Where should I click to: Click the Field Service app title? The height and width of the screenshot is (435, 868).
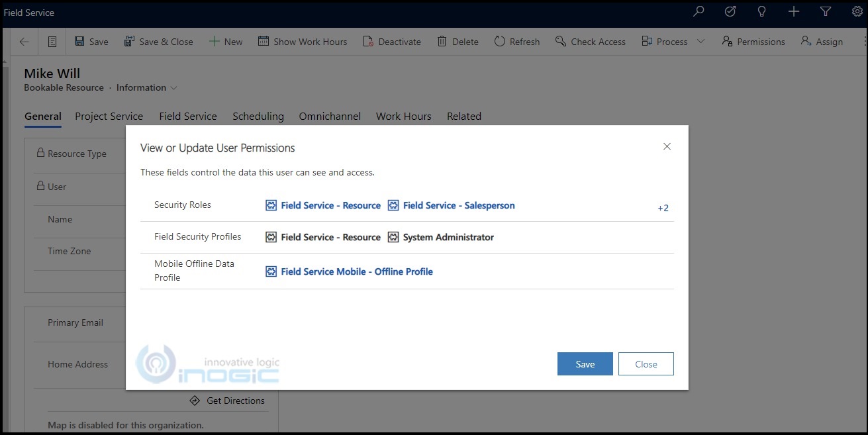(x=29, y=13)
